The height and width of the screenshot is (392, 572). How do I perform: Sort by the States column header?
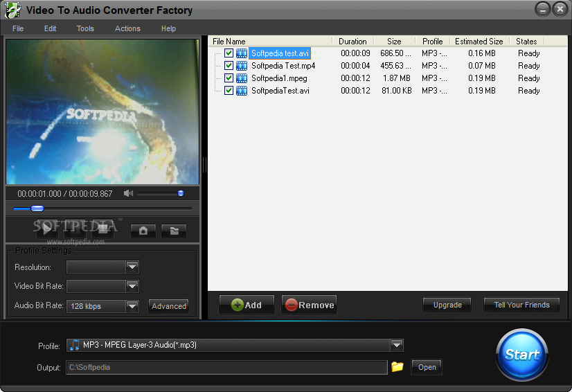[526, 42]
